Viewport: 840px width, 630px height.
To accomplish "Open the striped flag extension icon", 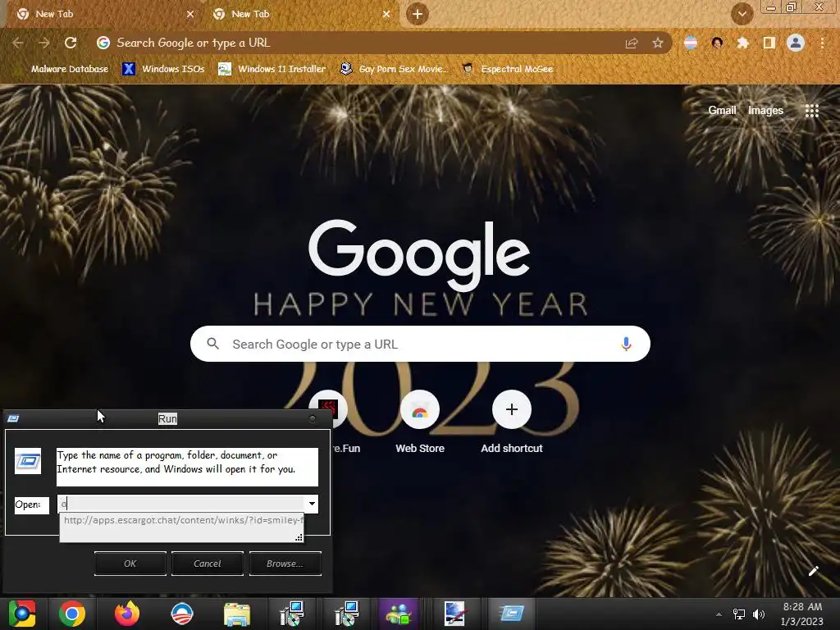I will click(691, 43).
